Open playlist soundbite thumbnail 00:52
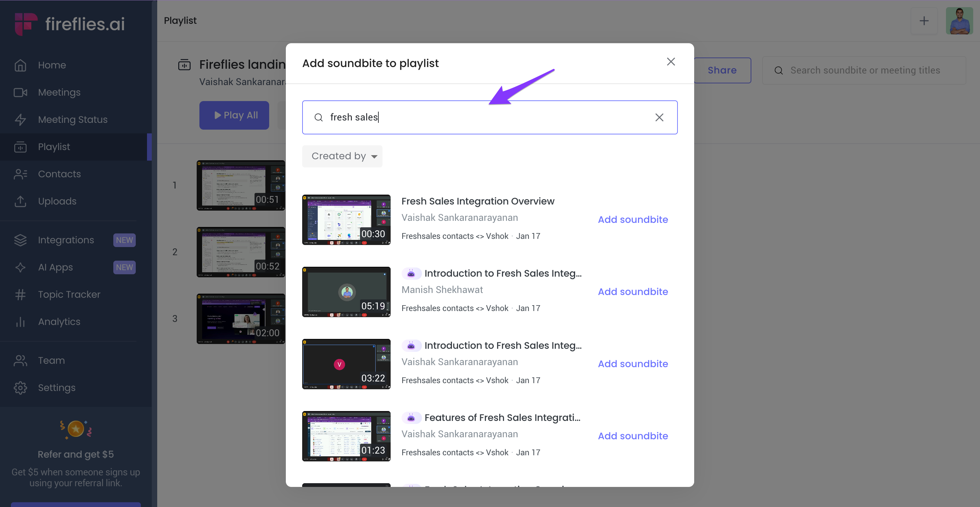The image size is (980, 507). point(241,252)
